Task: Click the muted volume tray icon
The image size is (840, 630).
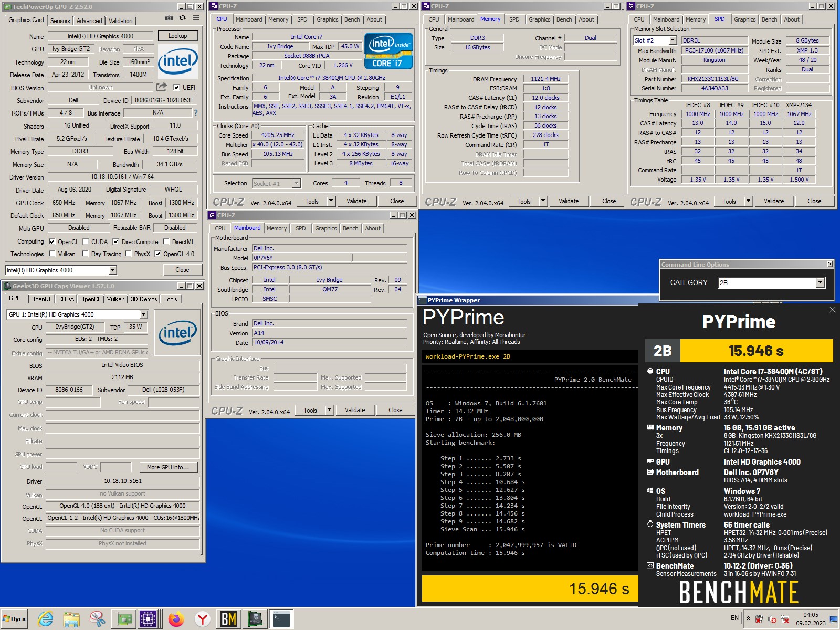Action: (x=772, y=619)
